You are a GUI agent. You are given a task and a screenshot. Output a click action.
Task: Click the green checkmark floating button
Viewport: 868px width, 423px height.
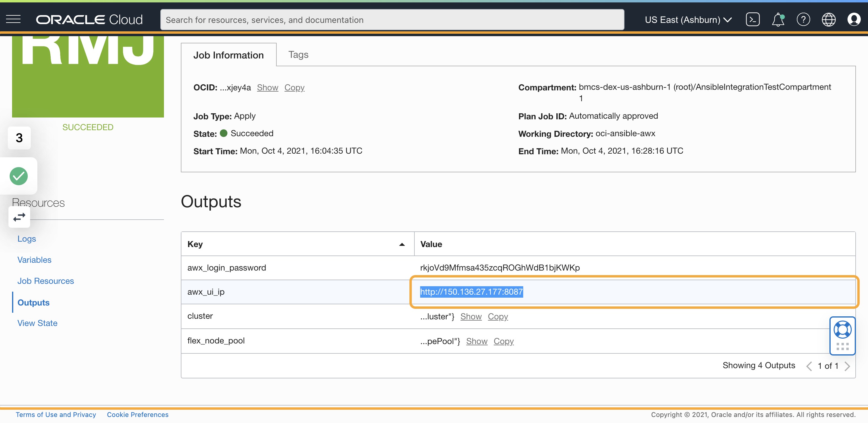click(18, 176)
